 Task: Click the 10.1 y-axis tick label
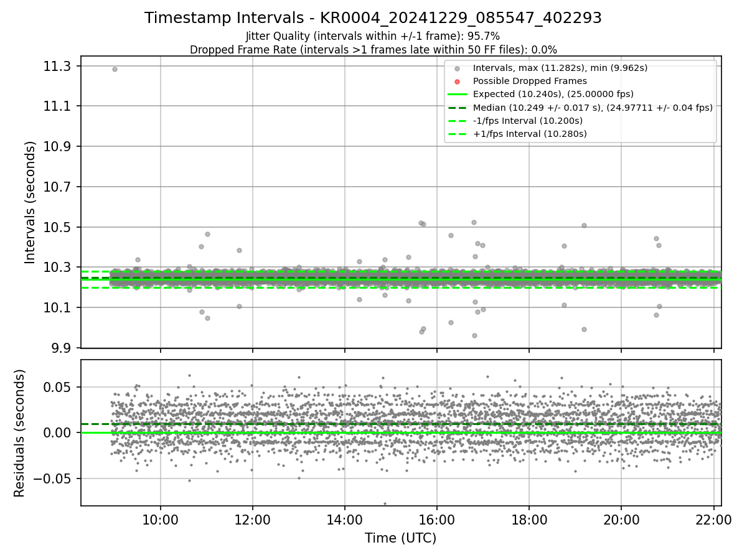point(58,308)
